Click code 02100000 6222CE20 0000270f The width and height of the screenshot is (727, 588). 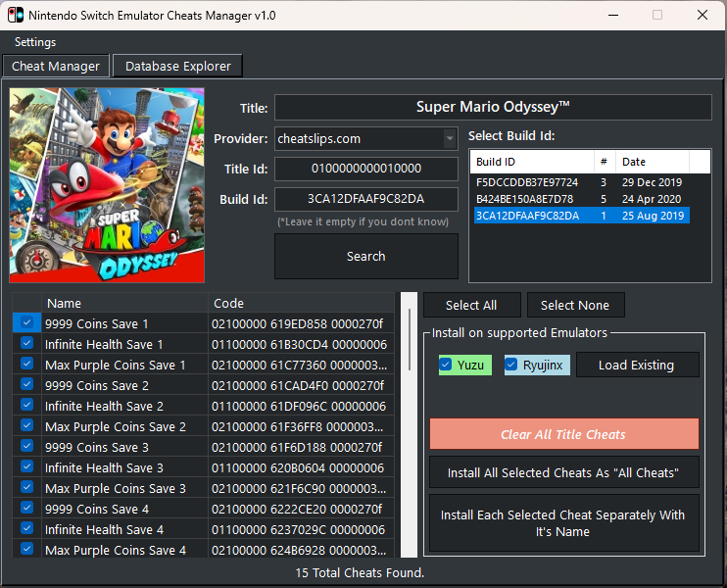tap(302, 509)
